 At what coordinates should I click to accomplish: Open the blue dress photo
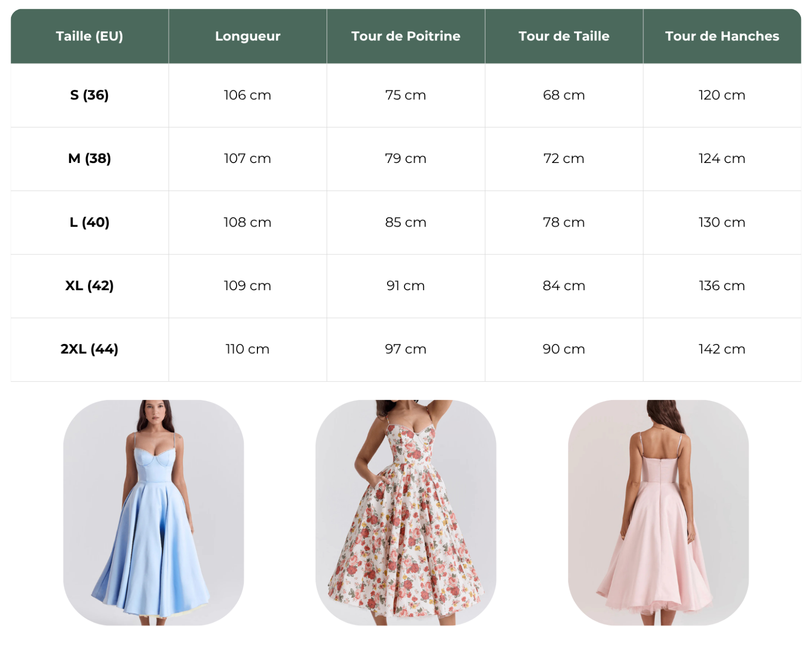(154, 512)
